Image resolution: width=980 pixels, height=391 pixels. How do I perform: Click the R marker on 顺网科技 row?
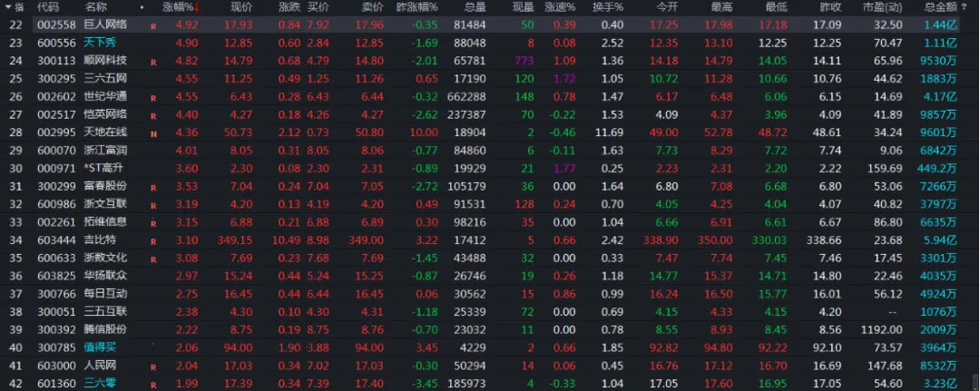(153, 64)
